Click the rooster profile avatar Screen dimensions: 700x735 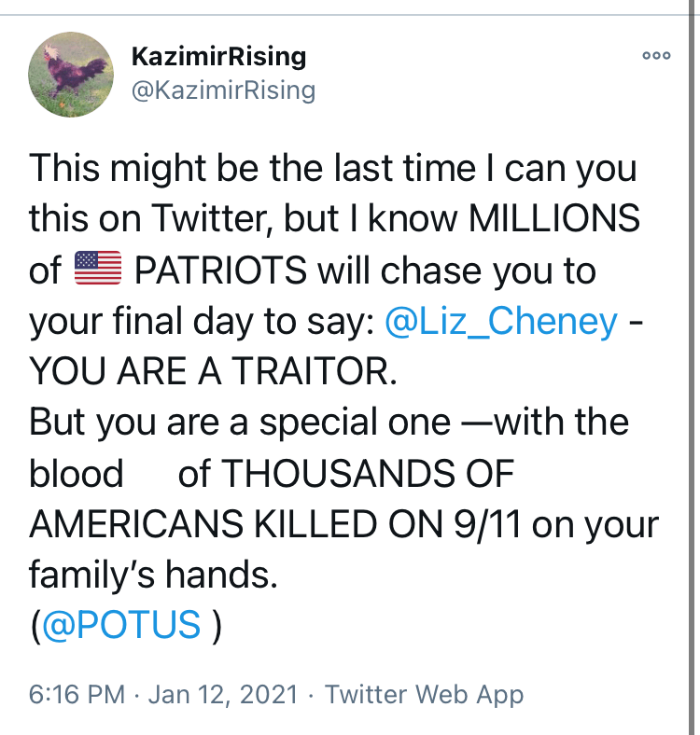[x=71, y=74]
